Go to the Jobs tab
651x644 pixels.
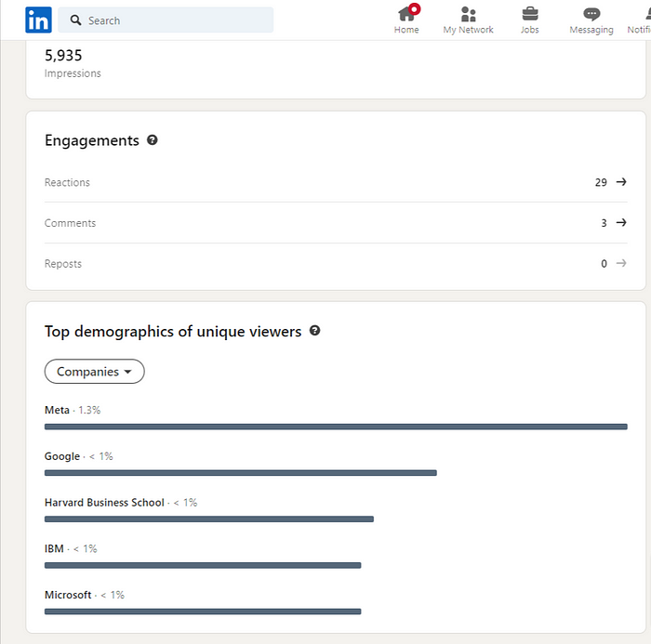click(530, 20)
